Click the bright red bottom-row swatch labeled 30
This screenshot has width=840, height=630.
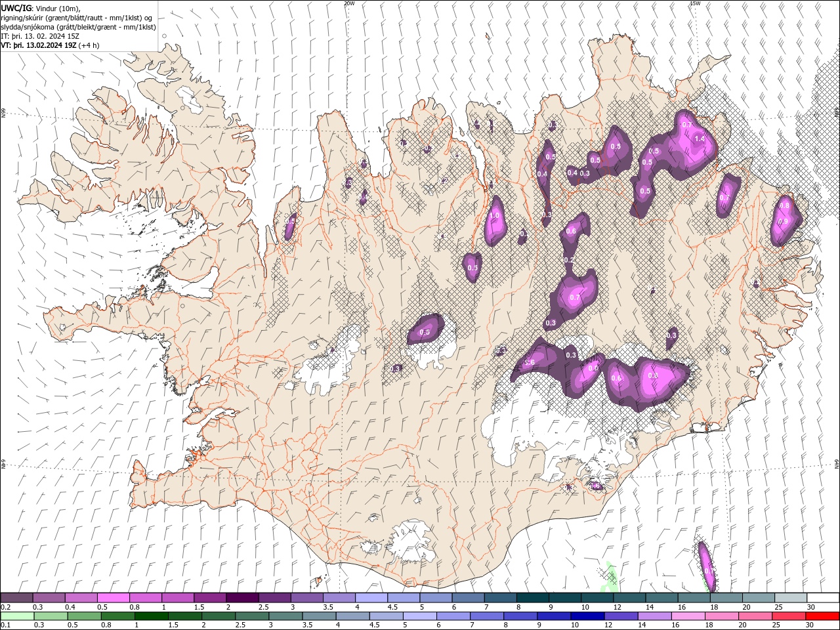(x=822, y=616)
